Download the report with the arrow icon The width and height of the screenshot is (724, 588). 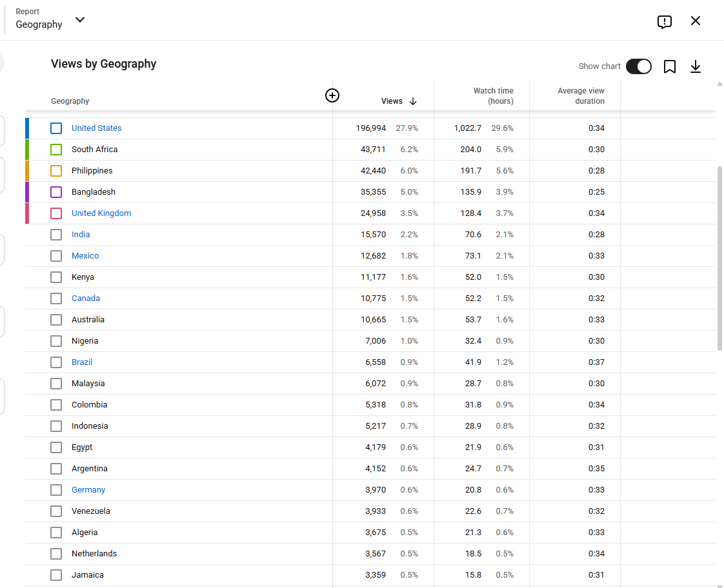(696, 66)
